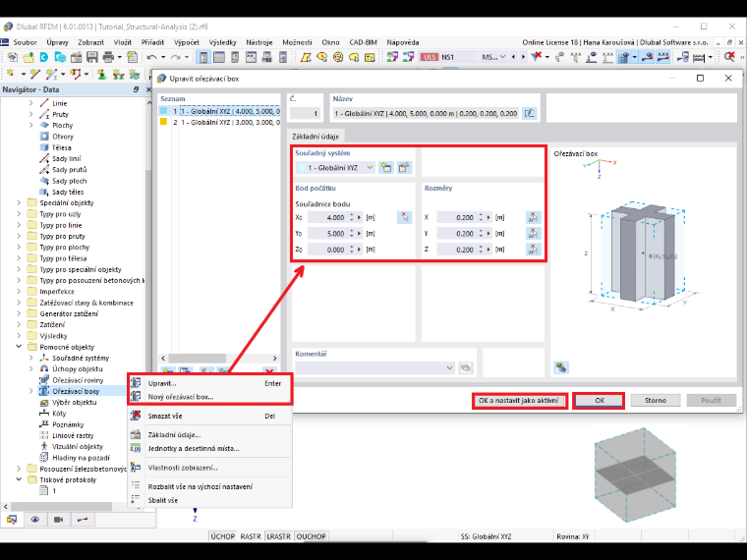
Task: Click the Xo coordinate input field
Action: click(327, 217)
